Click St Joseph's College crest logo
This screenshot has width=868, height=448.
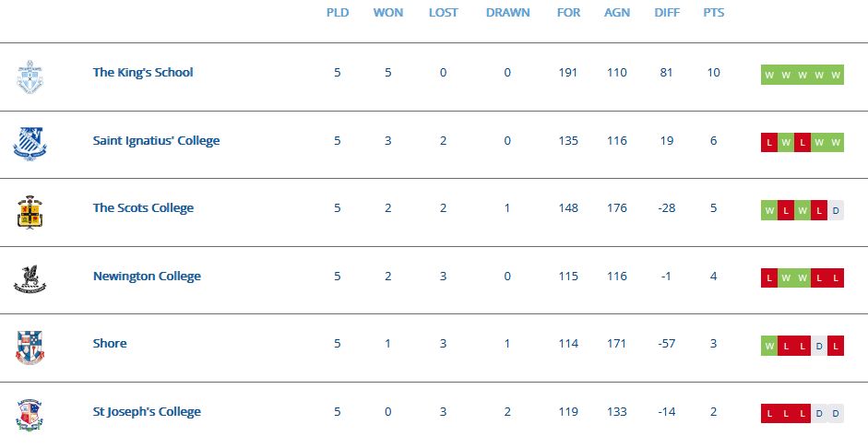(x=30, y=416)
